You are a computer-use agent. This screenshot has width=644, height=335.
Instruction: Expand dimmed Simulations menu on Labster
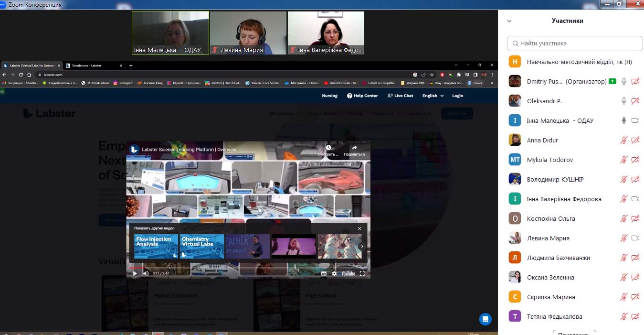pos(285,113)
